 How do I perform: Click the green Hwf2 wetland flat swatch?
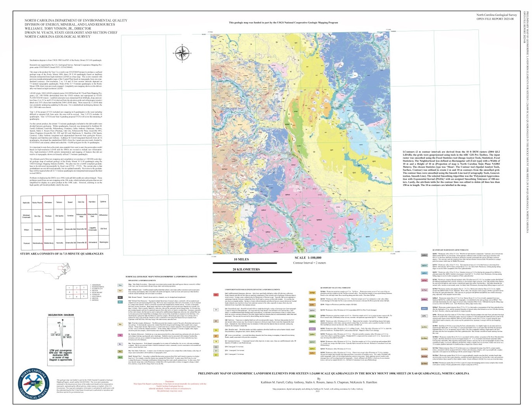pos(120,357)
